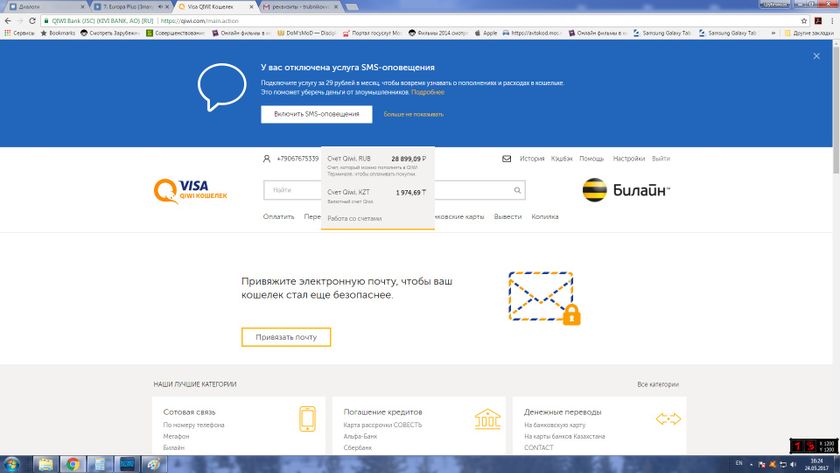Click the envelope messages icon near История

pyautogui.click(x=507, y=159)
